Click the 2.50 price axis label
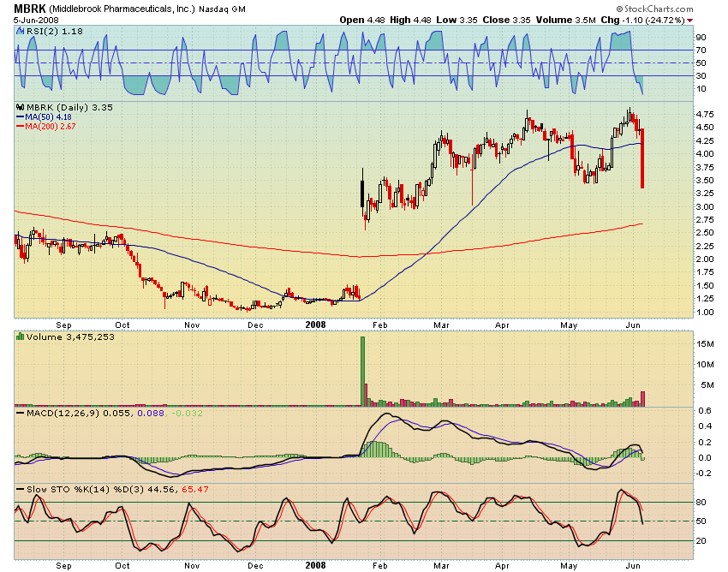This screenshot has width=728, height=572. 705,233
